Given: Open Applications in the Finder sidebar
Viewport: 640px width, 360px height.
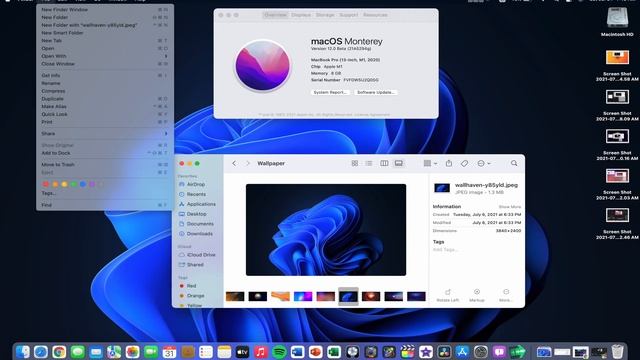Looking at the screenshot, I should pyautogui.click(x=197, y=204).
